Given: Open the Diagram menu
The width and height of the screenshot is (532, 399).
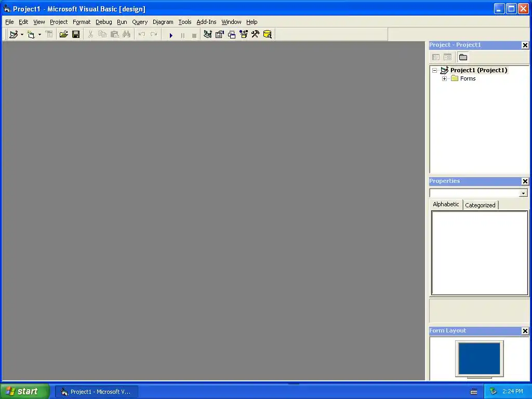Looking at the screenshot, I should pos(163,22).
